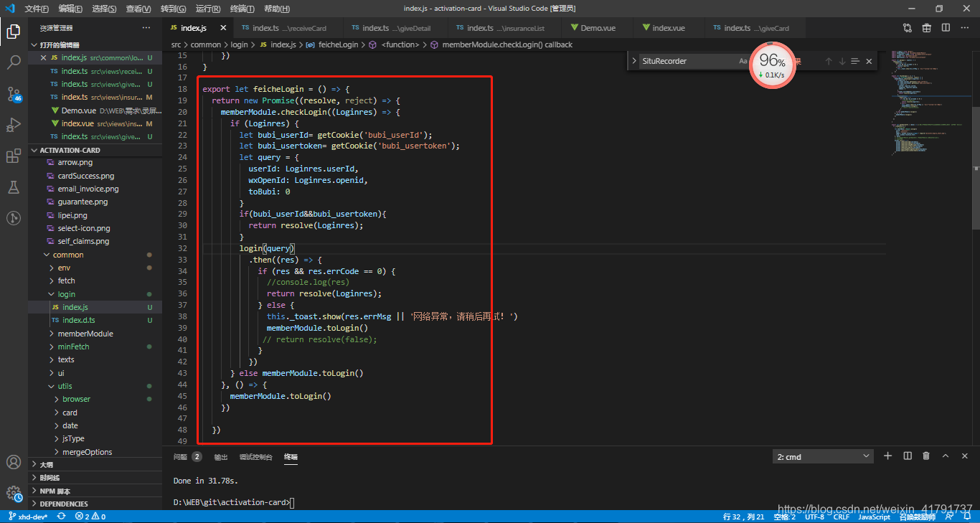This screenshot has width=980, height=523.
Task: Click the SituRecorder find input
Action: (687, 61)
